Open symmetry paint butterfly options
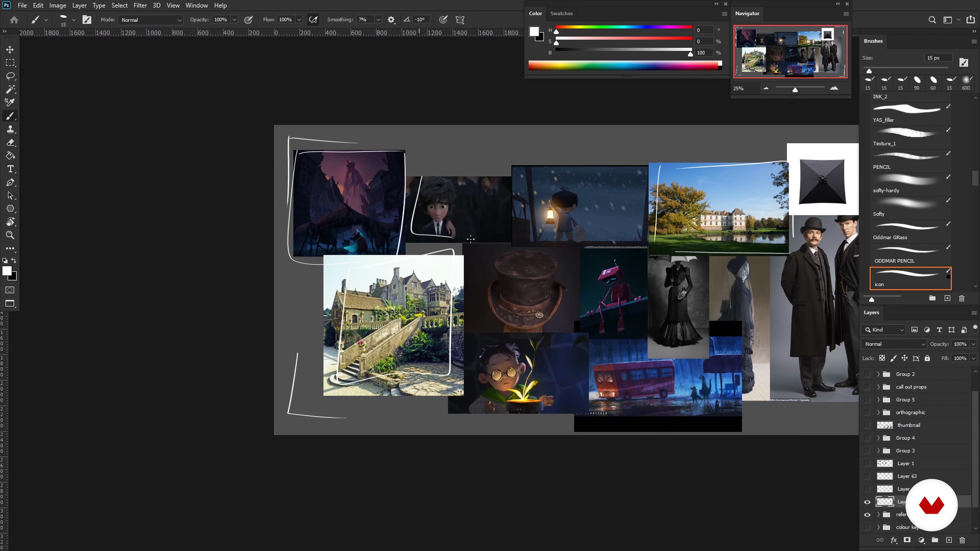Viewport: 980px width, 551px height. click(460, 20)
